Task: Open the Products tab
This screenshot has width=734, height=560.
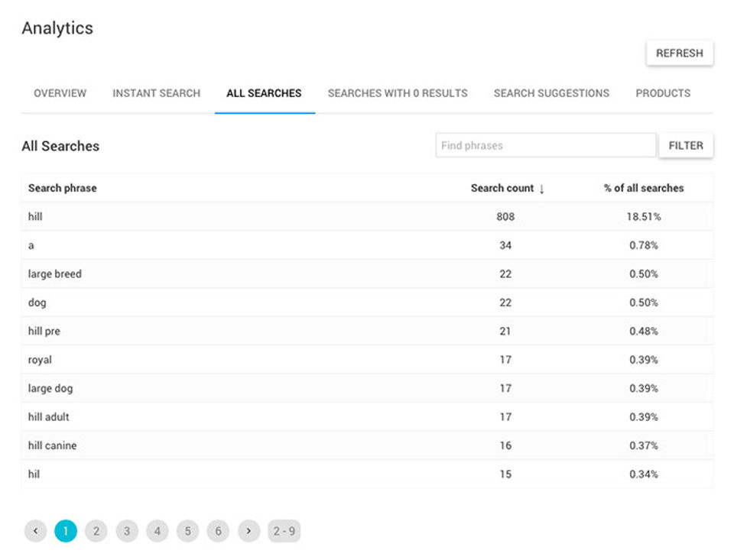Action: [663, 93]
